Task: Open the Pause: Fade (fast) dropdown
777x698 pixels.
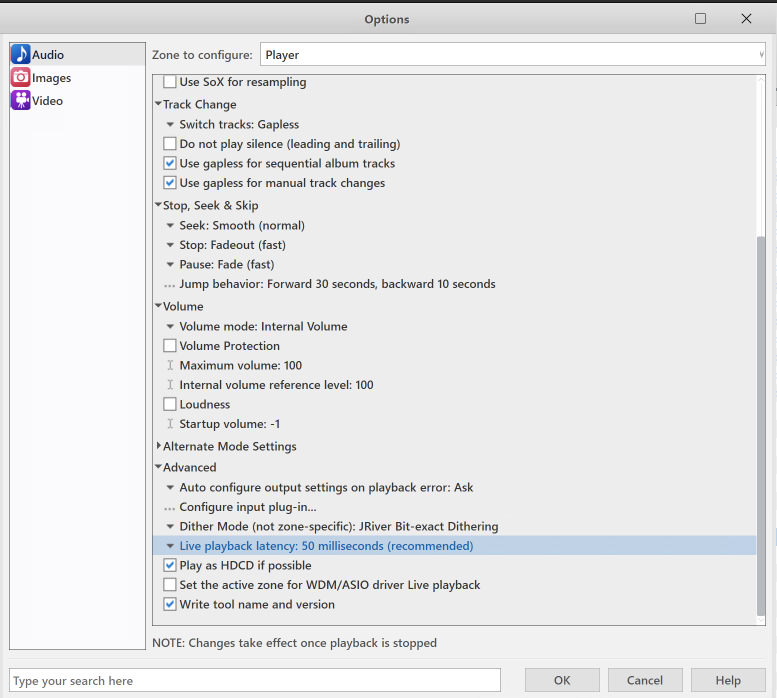Action: point(170,265)
